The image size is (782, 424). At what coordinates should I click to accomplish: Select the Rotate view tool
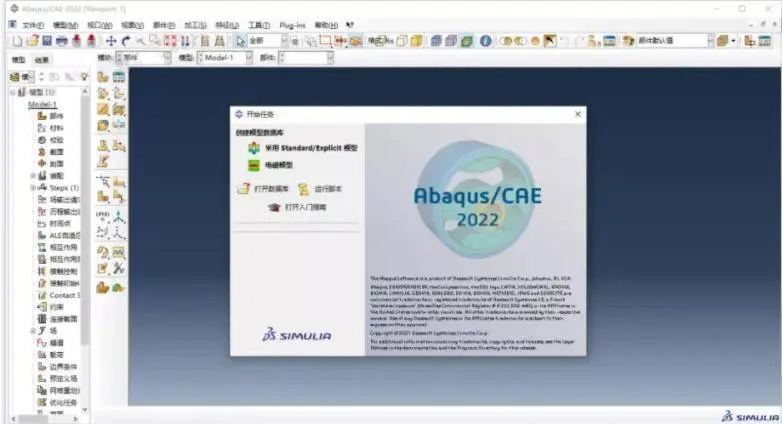[126, 41]
